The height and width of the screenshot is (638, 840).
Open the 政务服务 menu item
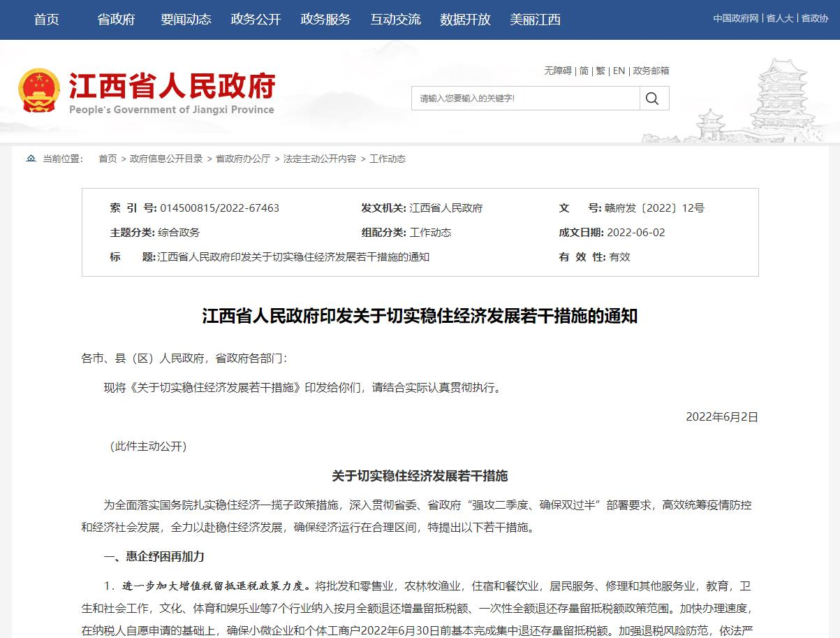pos(325,20)
